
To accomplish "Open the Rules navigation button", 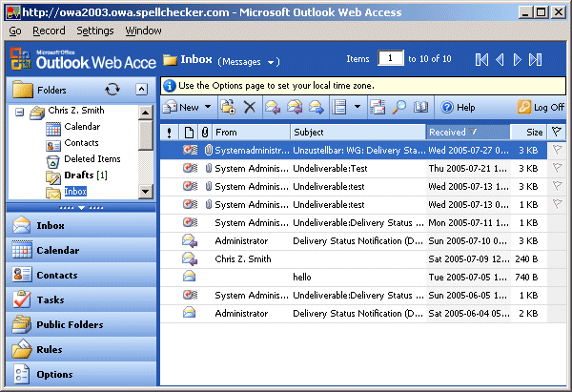I will [x=49, y=350].
